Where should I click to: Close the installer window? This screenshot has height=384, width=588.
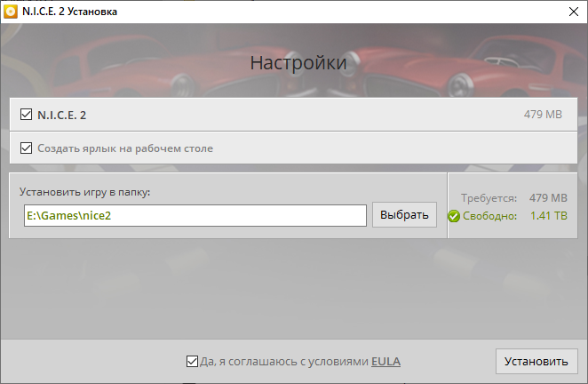pos(574,12)
